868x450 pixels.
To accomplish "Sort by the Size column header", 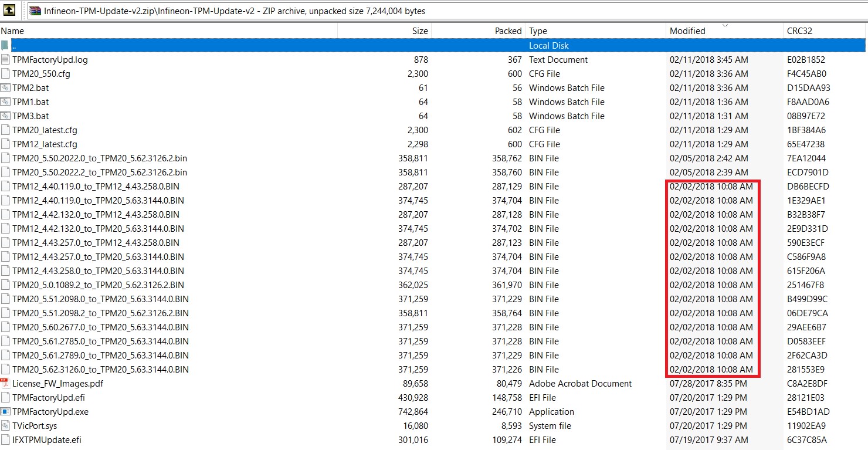I will (x=385, y=31).
